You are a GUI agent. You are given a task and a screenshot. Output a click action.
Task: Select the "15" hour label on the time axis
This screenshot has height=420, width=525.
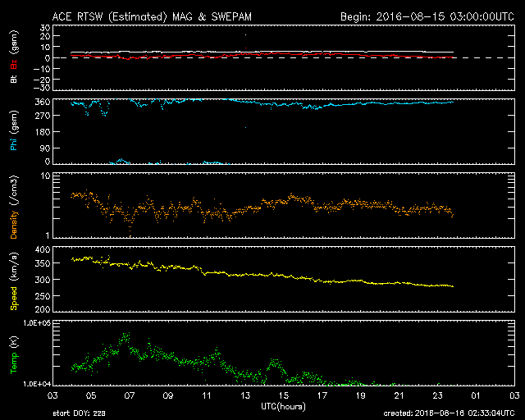(284, 395)
